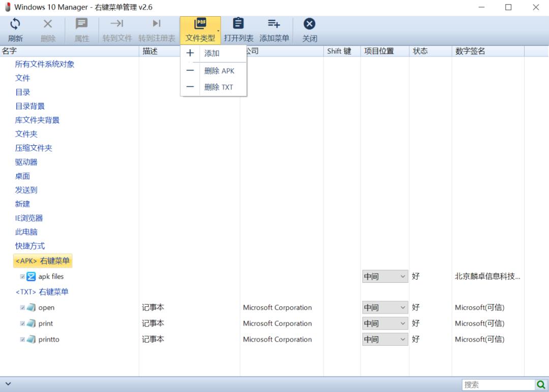Open position dropdown for apk files

[385, 277]
